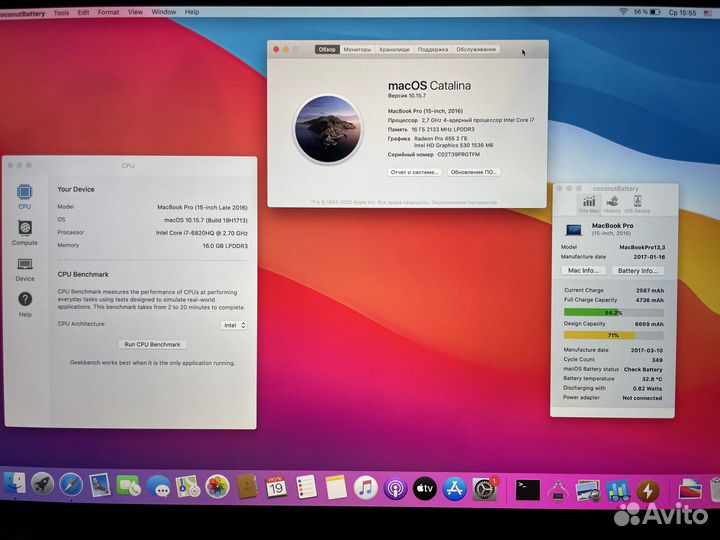Open Podcasts from the Dock
The height and width of the screenshot is (540, 720).
click(395, 488)
